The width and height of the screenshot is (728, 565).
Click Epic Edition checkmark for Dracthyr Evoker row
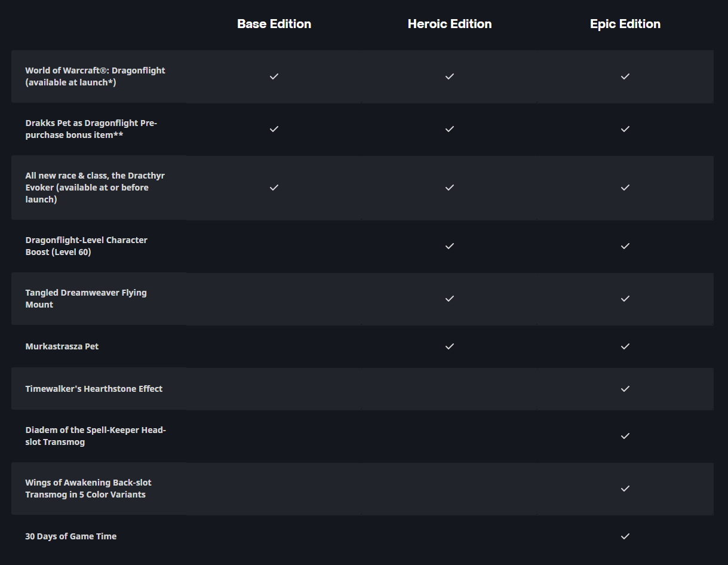pos(625,188)
